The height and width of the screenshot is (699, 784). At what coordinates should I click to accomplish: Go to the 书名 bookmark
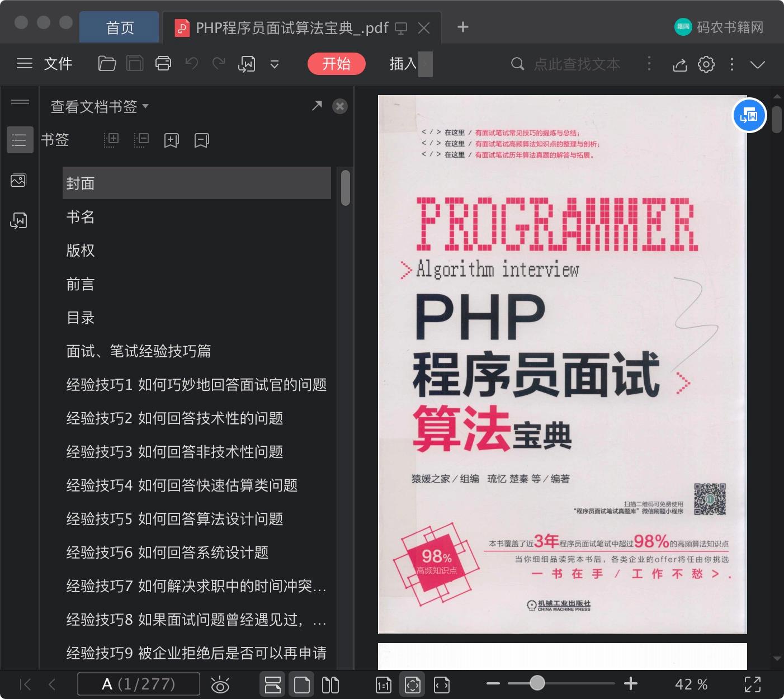[x=81, y=217]
